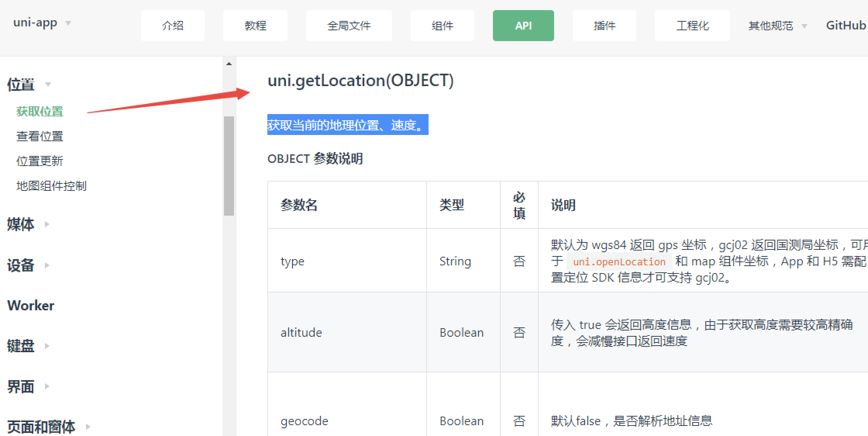This screenshot has height=436, width=868.
Task: Expand the 界面 sidebar section
Action: 28,386
